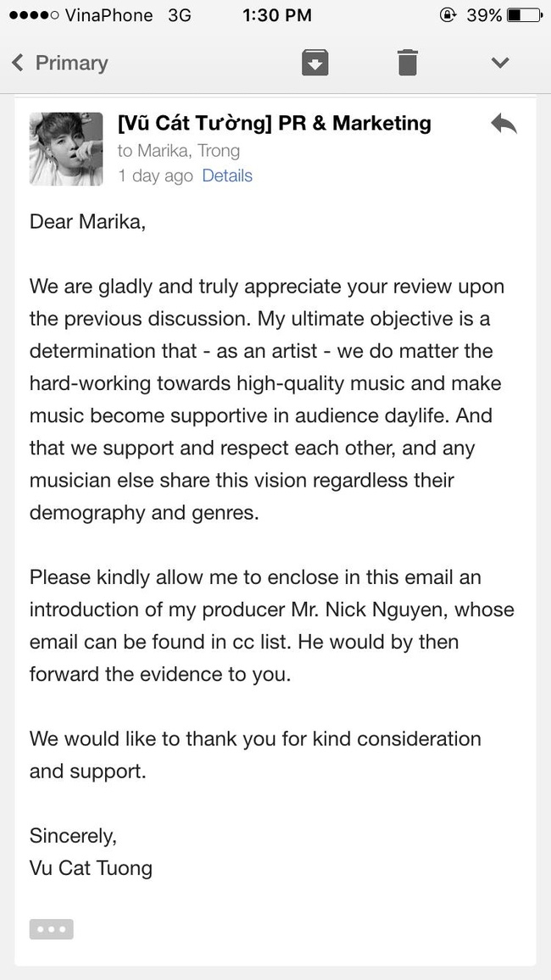Tap the reply arrow icon
The height and width of the screenshot is (980, 551).
pyautogui.click(x=504, y=123)
